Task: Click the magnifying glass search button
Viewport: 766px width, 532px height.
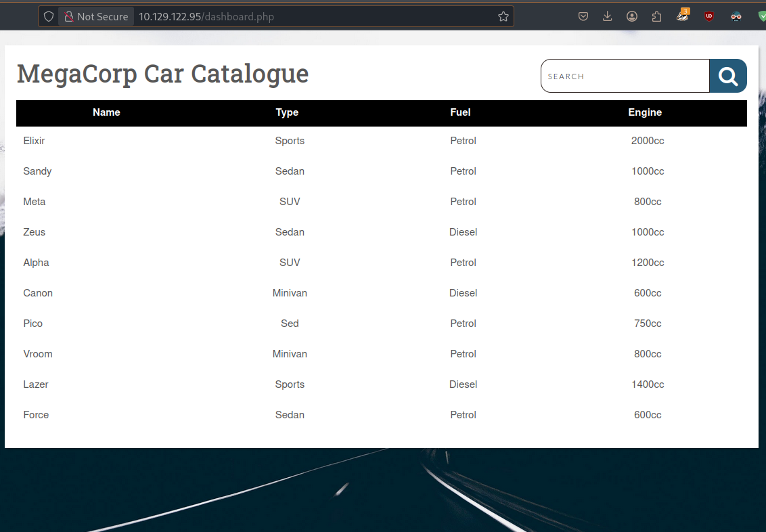Action: tap(728, 76)
